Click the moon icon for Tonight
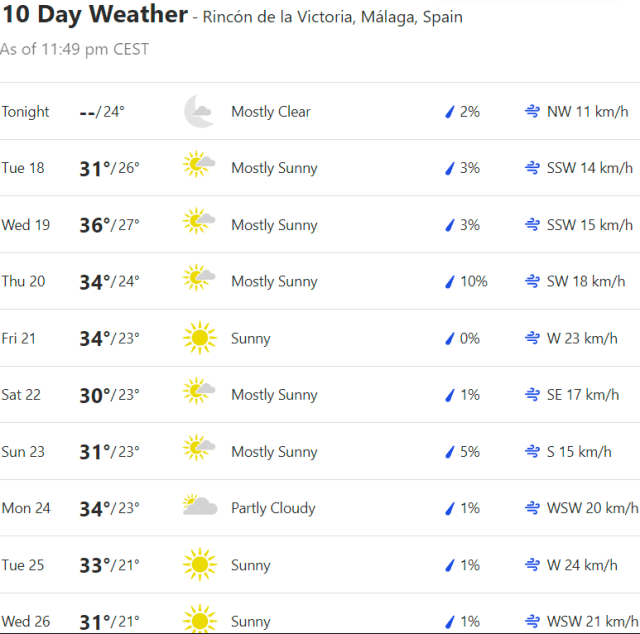The image size is (640, 634). pos(199,112)
